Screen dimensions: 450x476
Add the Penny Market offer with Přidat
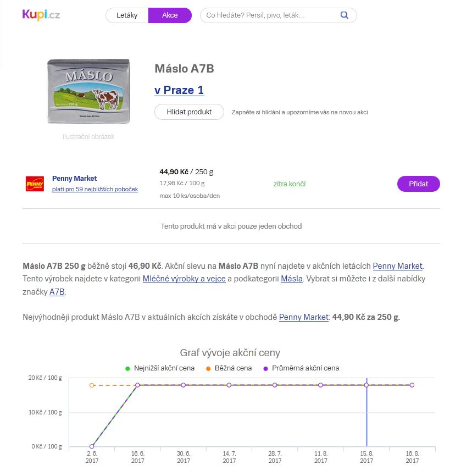pos(419,184)
